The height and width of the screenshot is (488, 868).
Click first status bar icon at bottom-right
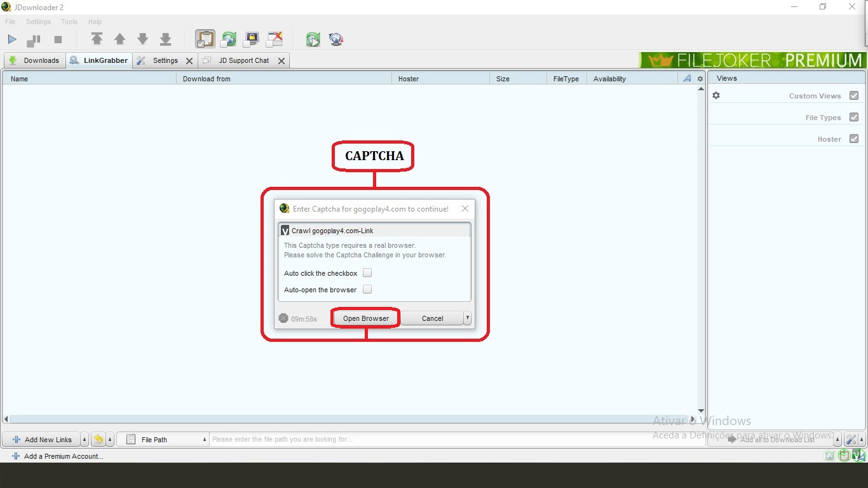click(x=829, y=456)
